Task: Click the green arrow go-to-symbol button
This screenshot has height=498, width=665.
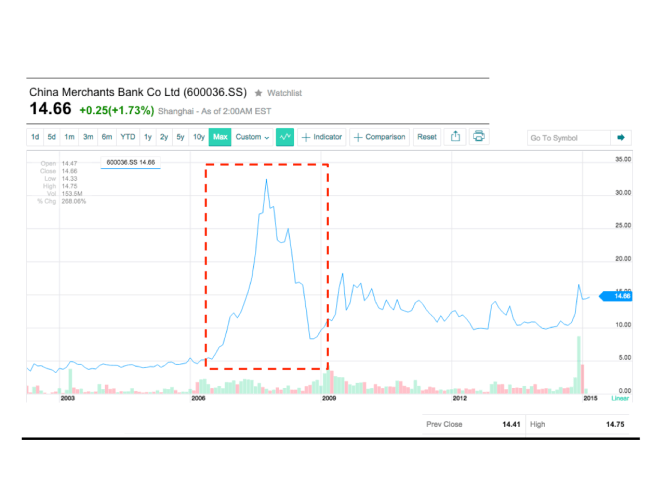Action: [620, 138]
